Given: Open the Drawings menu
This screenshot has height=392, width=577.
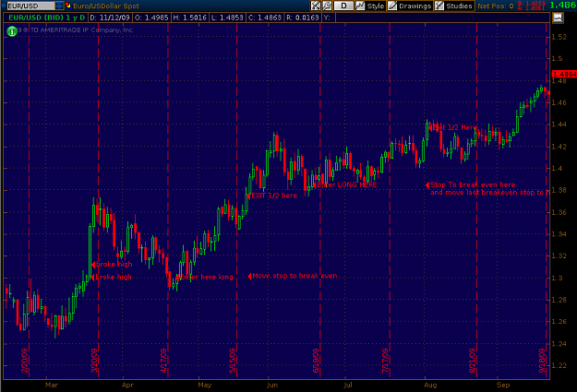Looking at the screenshot, I should (410, 6).
